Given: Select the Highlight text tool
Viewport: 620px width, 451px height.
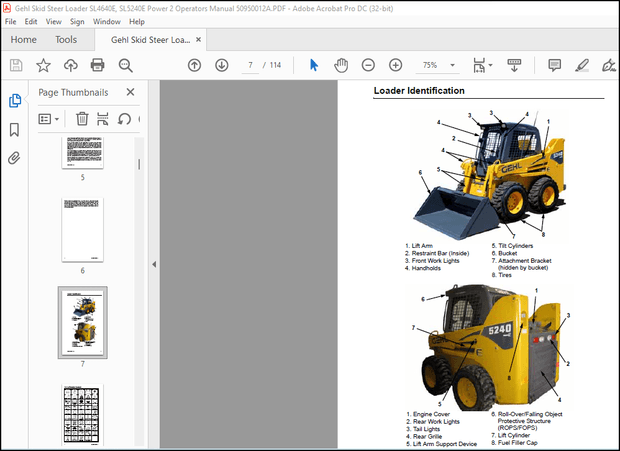Looking at the screenshot, I should tap(582, 65).
